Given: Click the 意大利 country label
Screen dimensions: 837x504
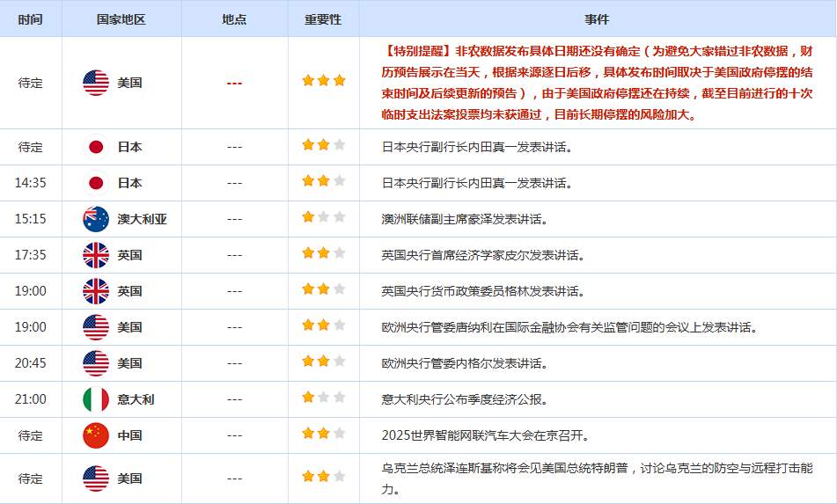Looking at the screenshot, I should click(x=136, y=399).
